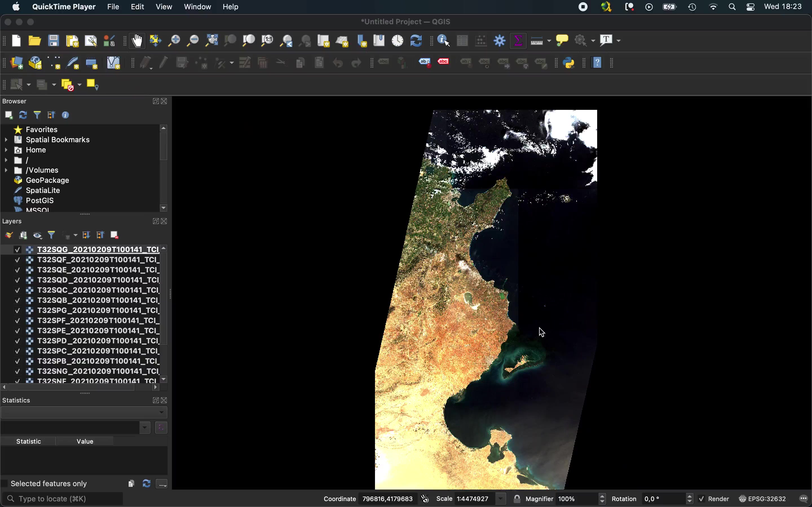
Task: Enable Selected features only checkbox
Action: [5, 484]
